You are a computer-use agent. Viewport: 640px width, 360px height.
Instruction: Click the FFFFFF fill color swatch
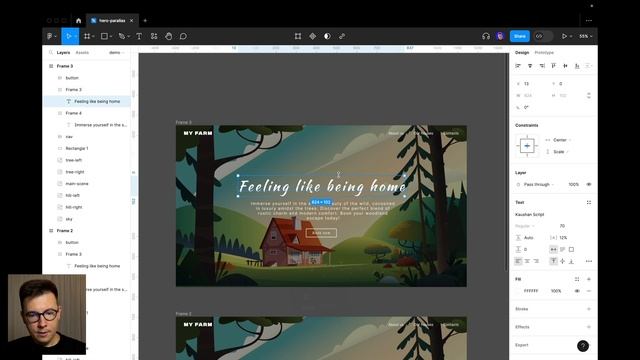pos(519,291)
